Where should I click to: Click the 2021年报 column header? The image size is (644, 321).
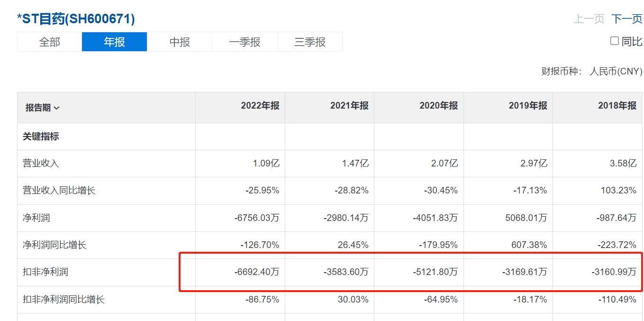tap(349, 106)
